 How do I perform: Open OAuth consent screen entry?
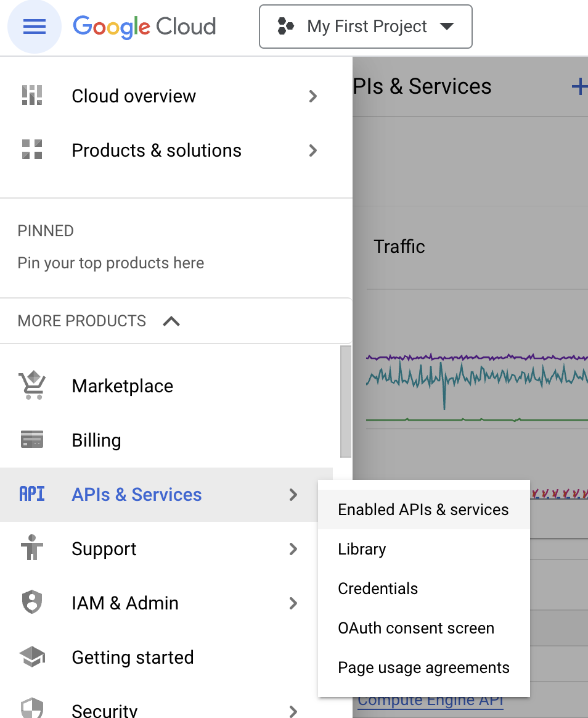pos(423,628)
